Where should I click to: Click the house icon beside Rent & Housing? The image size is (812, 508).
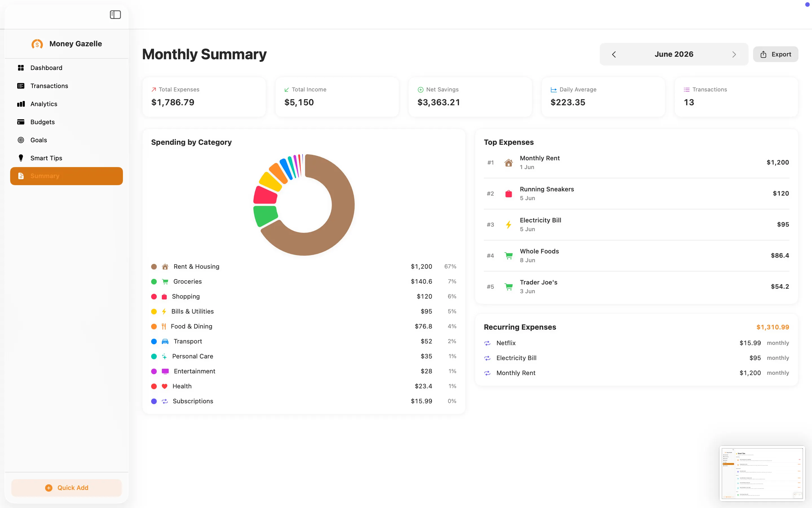pos(165,267)
